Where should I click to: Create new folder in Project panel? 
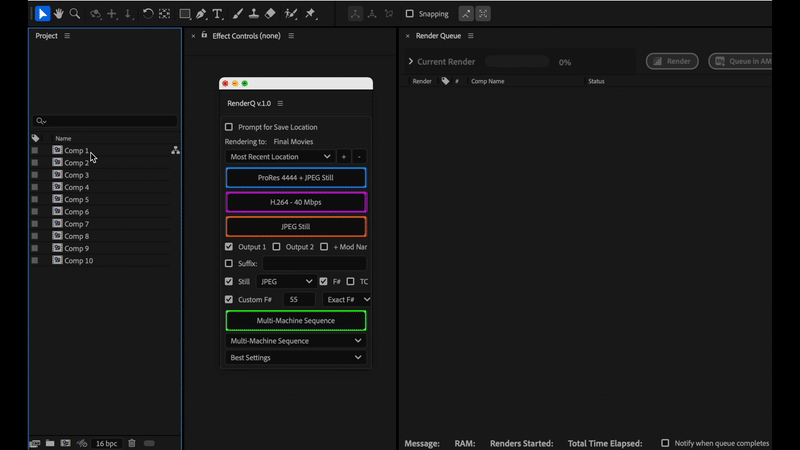point(50,443)
